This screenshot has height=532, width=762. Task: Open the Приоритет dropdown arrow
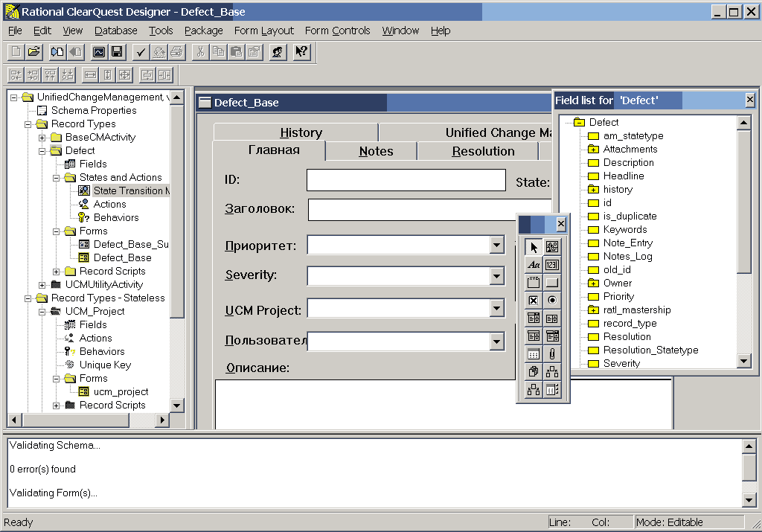(x=496, y=246)
